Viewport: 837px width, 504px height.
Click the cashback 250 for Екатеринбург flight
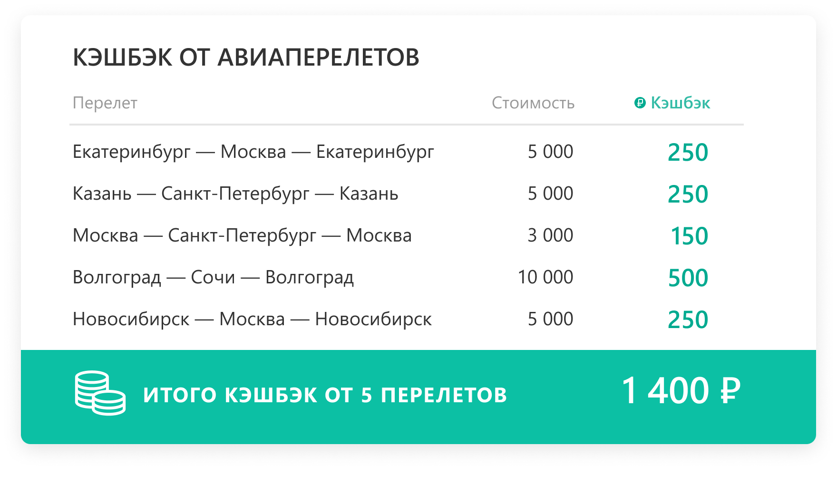(x=688, y=152)
